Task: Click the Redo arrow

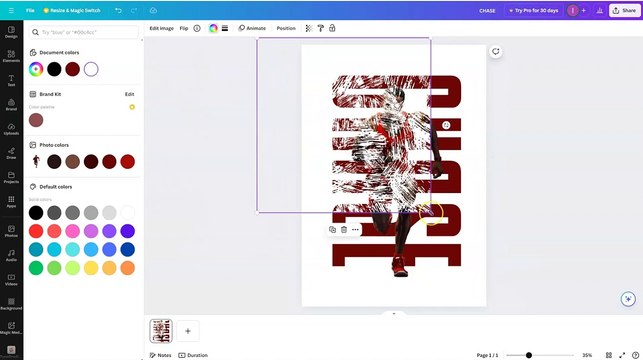Action: click(x=134, y=10)
